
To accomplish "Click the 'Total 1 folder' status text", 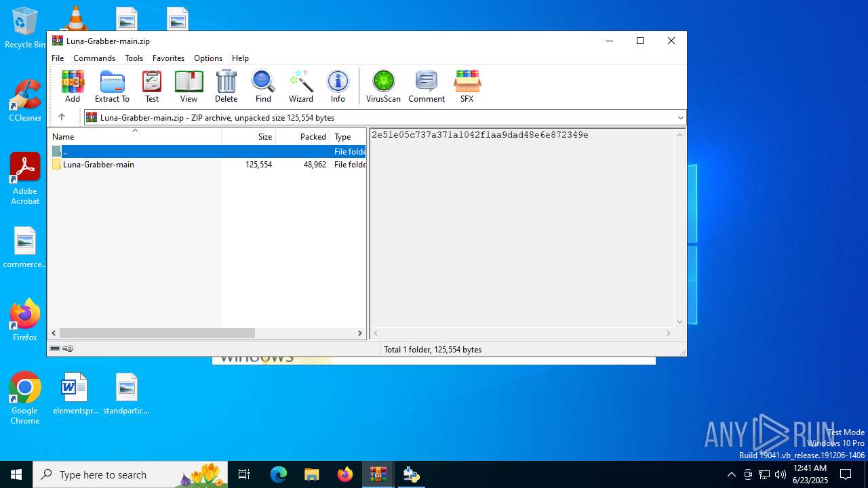I will click(433, 350).
